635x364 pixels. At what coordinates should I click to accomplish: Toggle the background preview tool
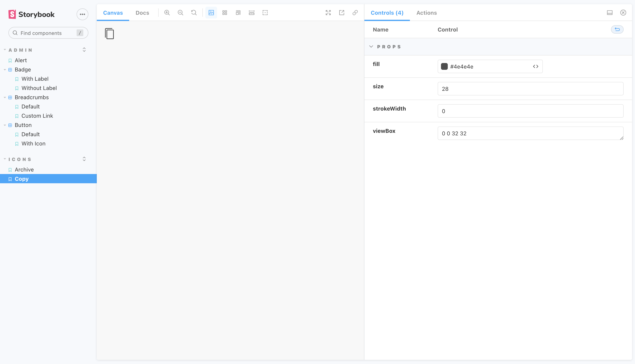click(x=211, y=12)
